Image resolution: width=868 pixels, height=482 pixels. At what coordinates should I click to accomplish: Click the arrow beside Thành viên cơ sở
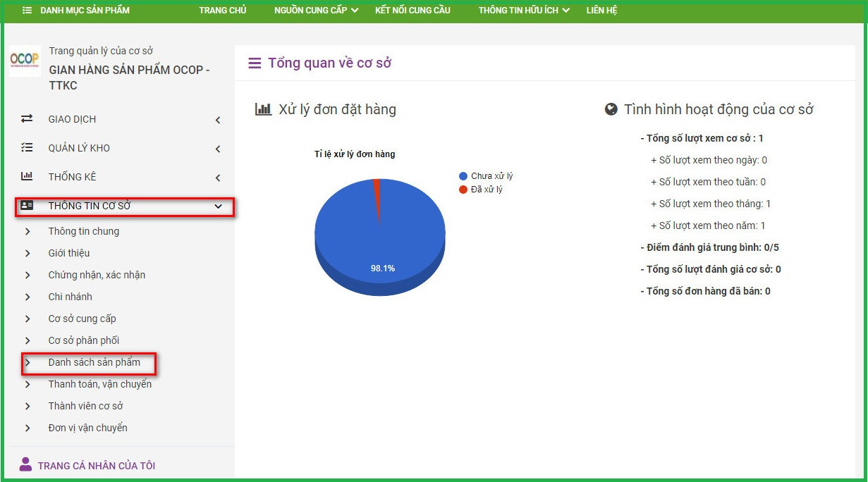point(27,406)
